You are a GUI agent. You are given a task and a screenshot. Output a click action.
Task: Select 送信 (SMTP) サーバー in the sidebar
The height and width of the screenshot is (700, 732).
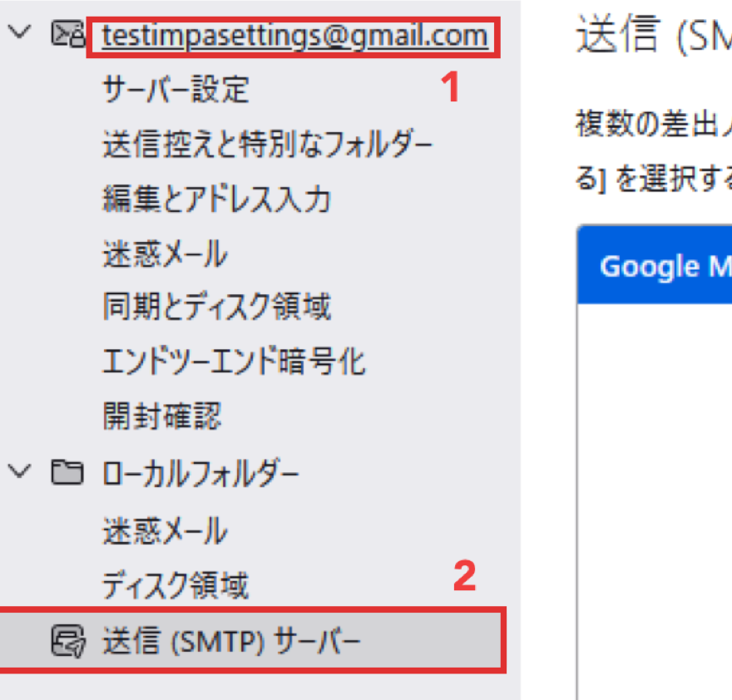click(x=252, y=641)
